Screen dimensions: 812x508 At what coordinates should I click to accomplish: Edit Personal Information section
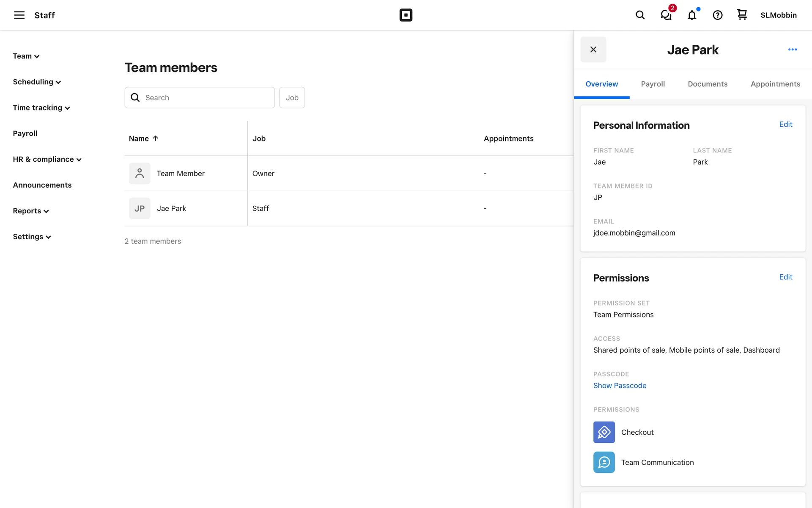pos(785,124)
